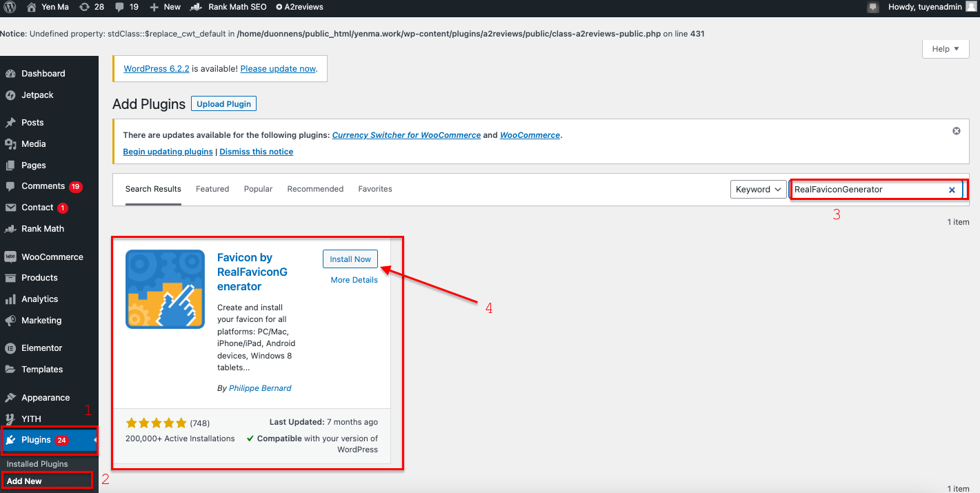Click the five-star plugin rating
The image size is (980, 493).
click(156, 423)
